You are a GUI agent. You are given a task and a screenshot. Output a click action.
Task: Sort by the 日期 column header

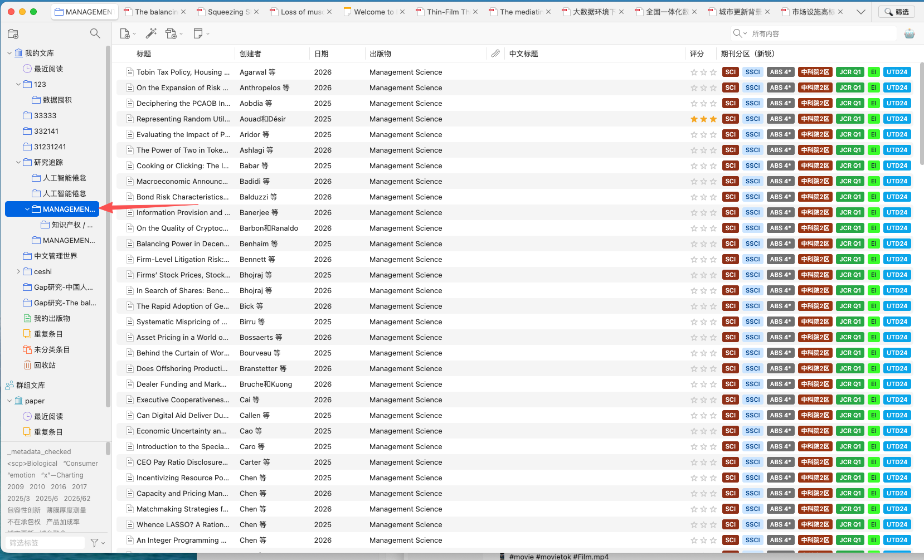tap(321, 53)
